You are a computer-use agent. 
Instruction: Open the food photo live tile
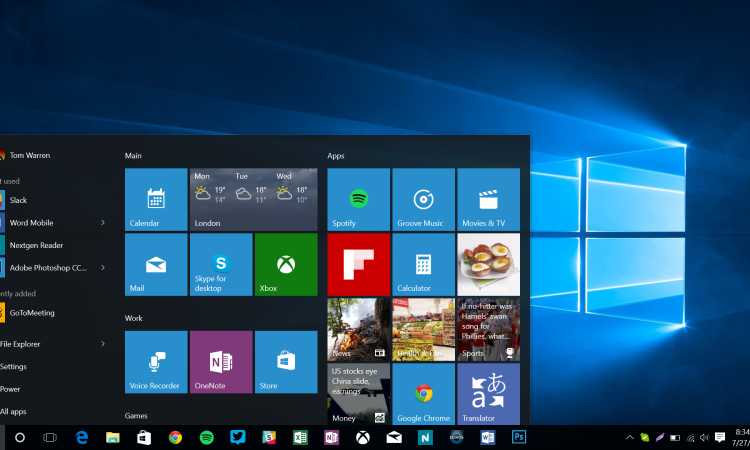(489, 264)
